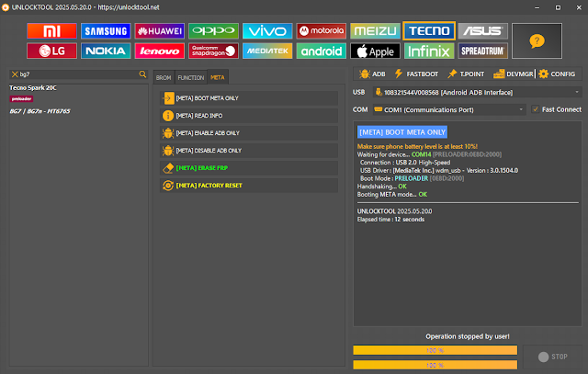Click the preloader tag badge

point(21,98)
